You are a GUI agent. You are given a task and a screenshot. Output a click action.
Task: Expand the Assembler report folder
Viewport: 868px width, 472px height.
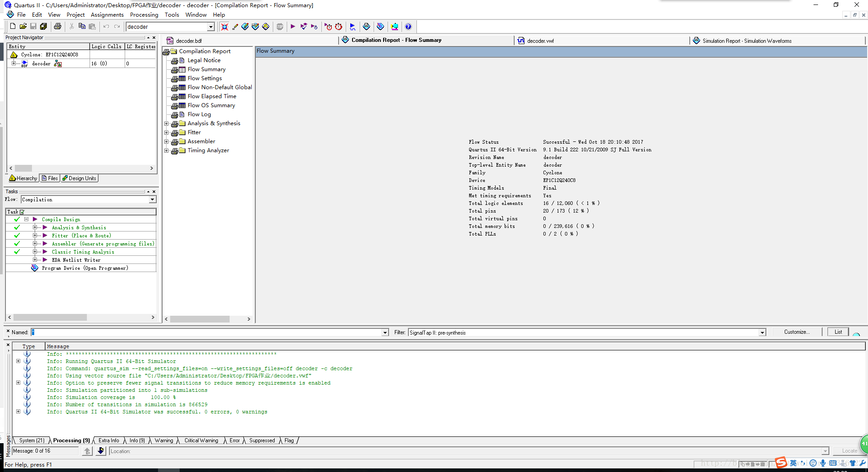166,141
